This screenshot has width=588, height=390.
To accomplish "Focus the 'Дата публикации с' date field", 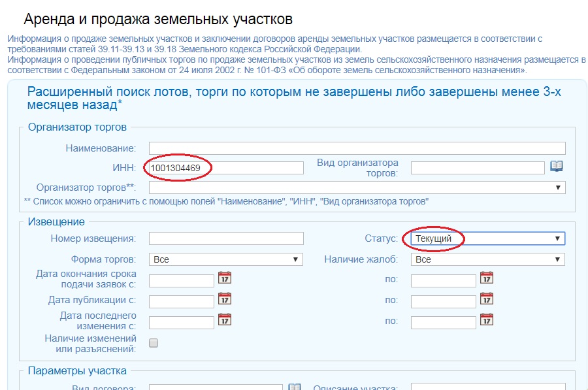I will pyautogui.click(x=182, y=302).
